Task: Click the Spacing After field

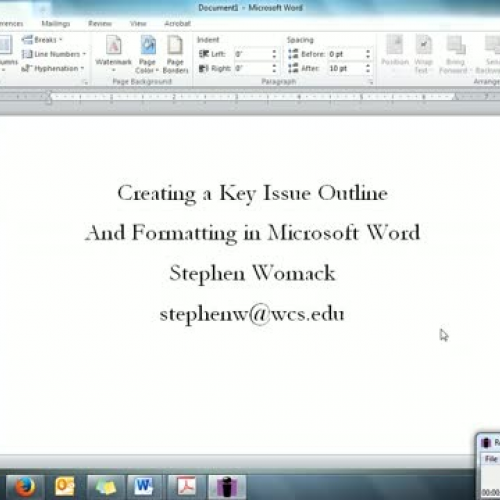Action: tap(346, 68)
